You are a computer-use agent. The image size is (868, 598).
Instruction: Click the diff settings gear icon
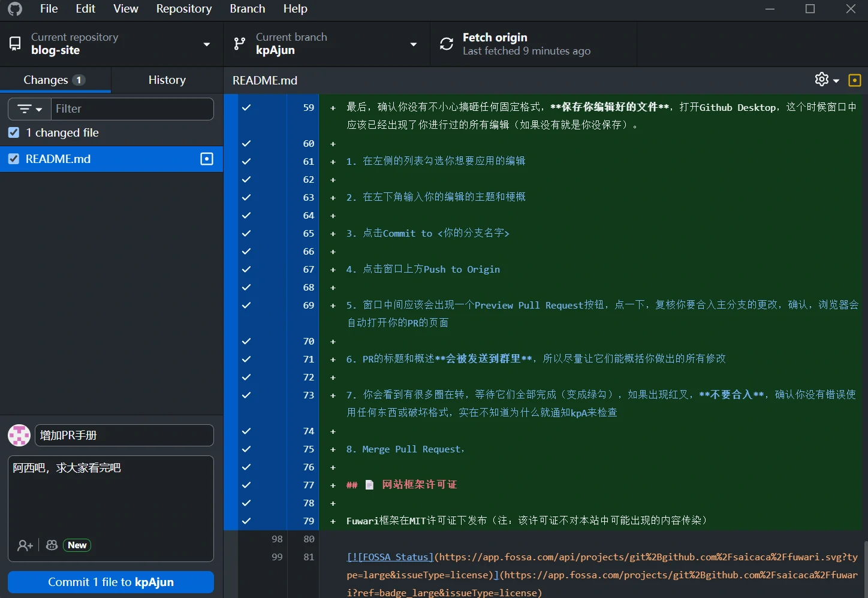(822, 80)
